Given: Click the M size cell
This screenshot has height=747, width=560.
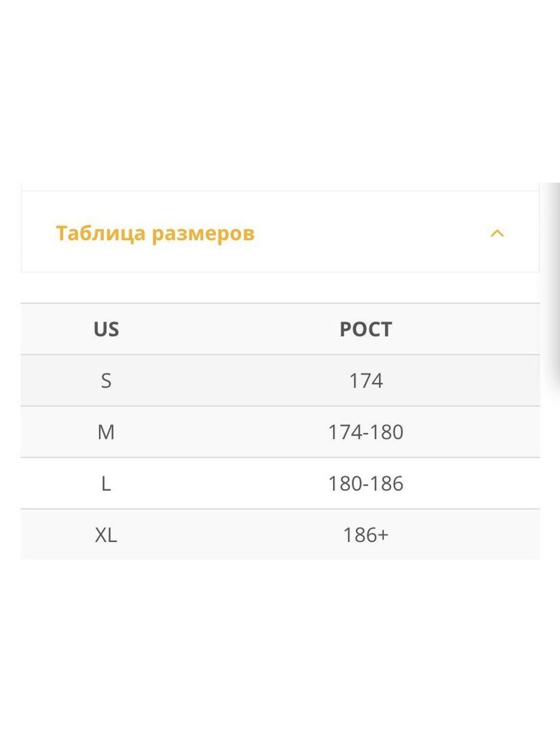Looking at the screenshot, I should click(106, 432).
